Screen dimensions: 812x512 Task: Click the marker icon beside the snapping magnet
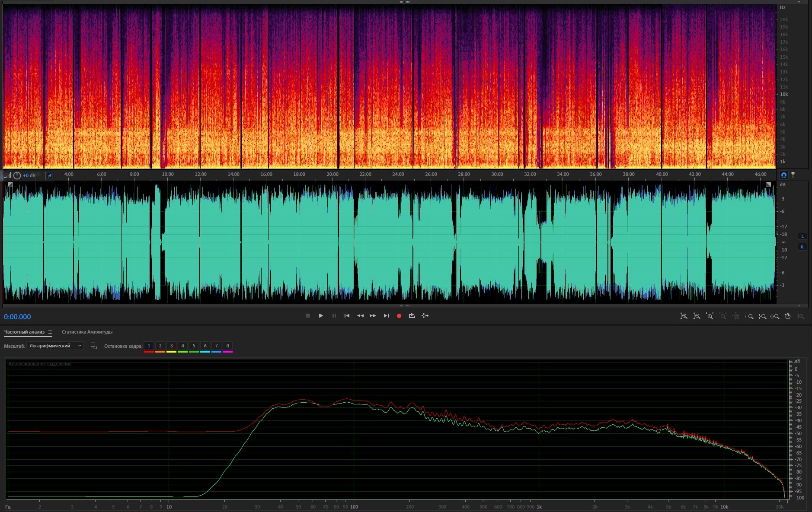coord(793,175)
